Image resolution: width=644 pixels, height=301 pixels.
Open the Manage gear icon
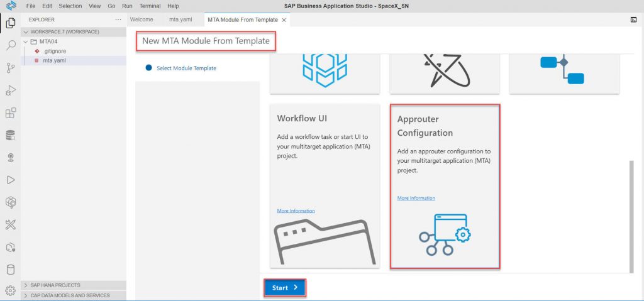click(x=11, y=291)
